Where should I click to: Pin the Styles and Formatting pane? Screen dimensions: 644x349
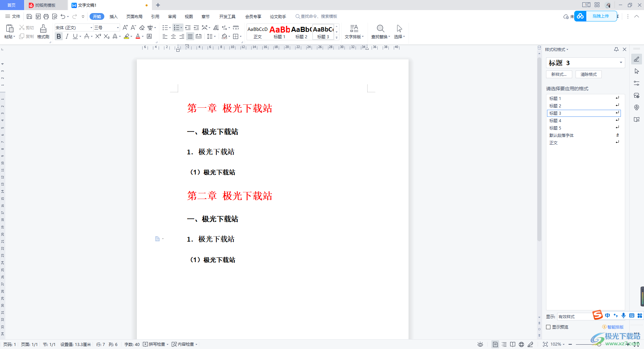point(616,49)
